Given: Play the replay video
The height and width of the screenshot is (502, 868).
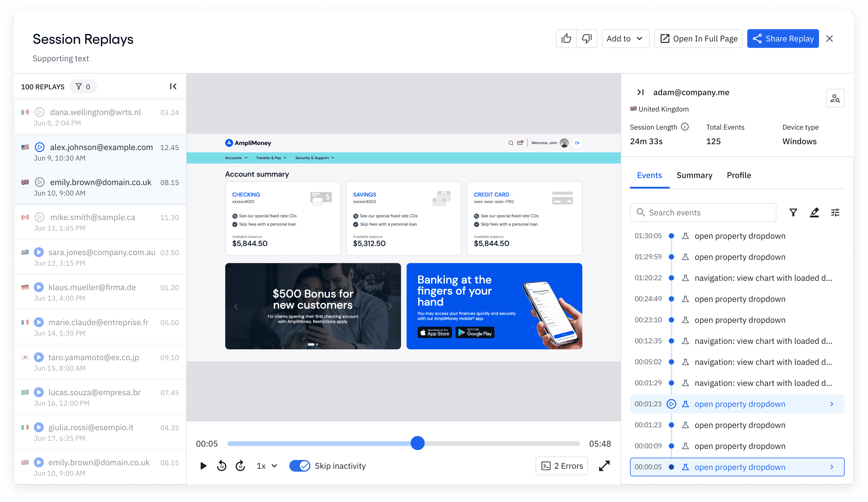Looking at the screenshot, I should coord(203,466).
